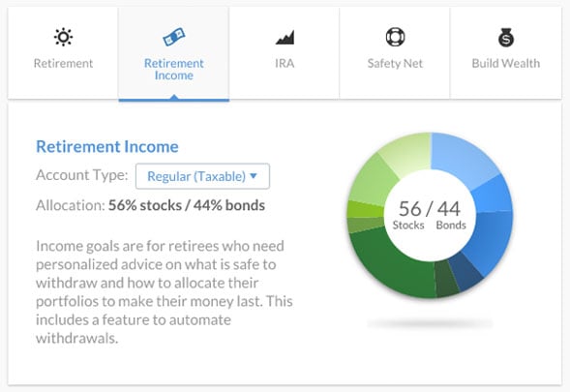Click the 56 / 44 donut center
This screenshot has width=570, height=392.
pos(430,215)
